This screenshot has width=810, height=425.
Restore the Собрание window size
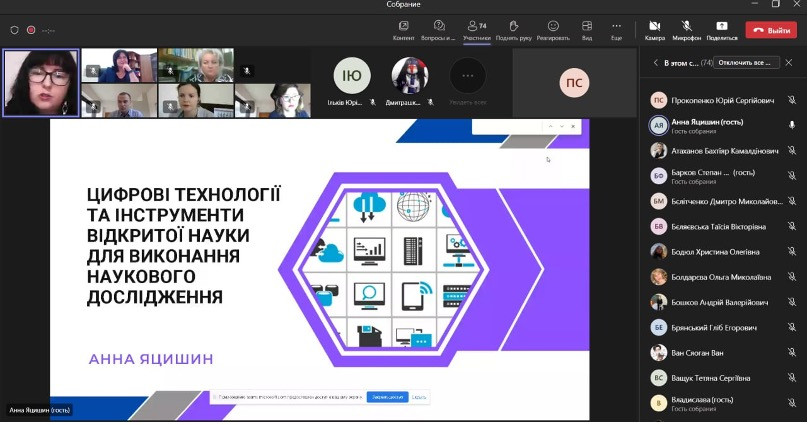(x=775, y=4)
